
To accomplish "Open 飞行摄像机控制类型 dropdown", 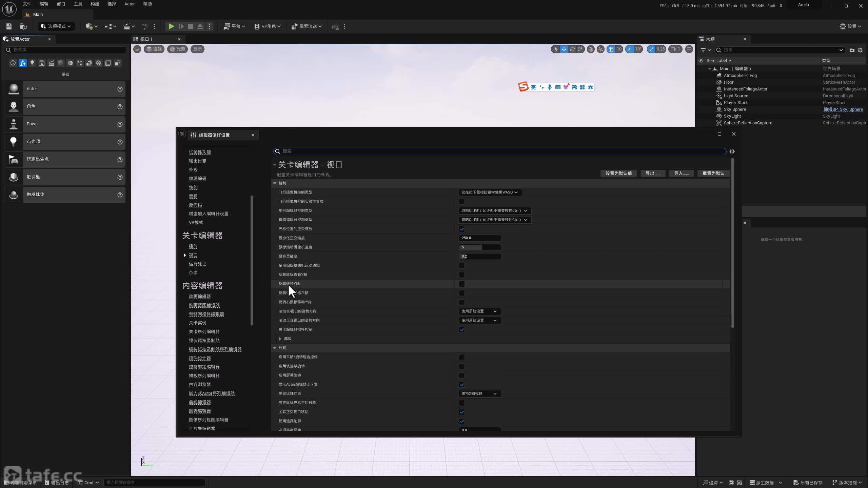I will [490, 192].
